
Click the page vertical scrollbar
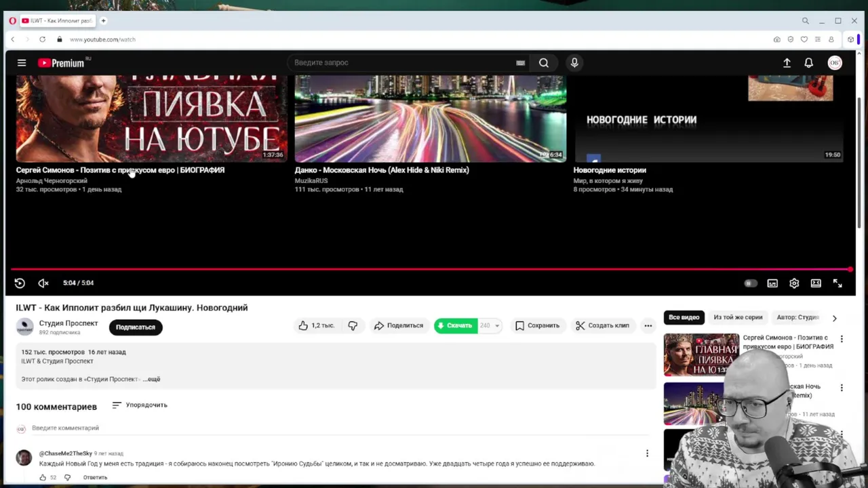coord(859,163)
